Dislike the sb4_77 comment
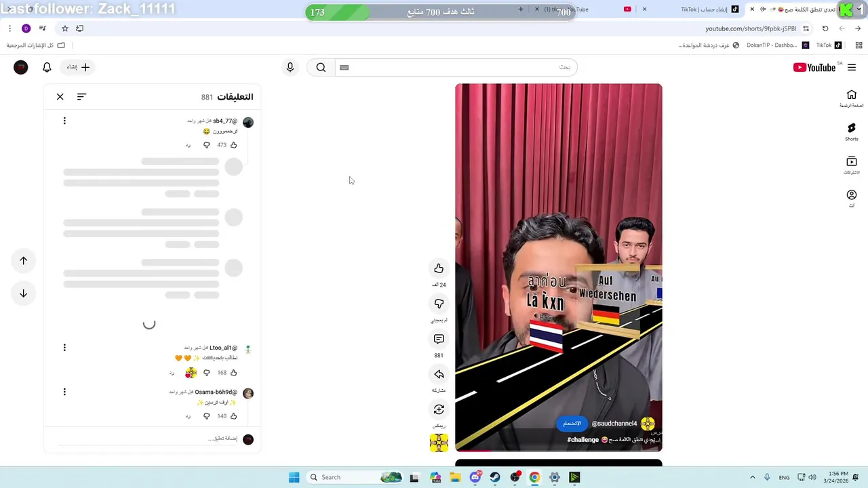868x488 pixels. coord(207,145)
